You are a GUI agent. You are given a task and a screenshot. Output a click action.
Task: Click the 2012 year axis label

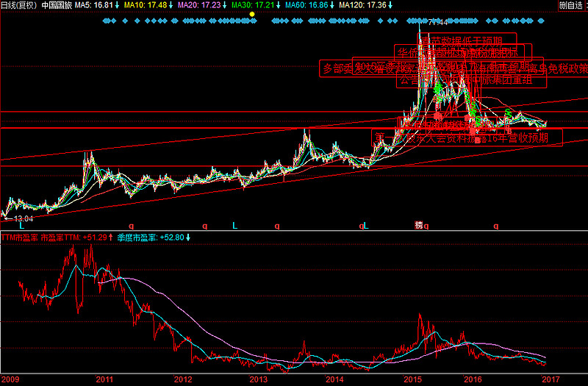[182, 379]
